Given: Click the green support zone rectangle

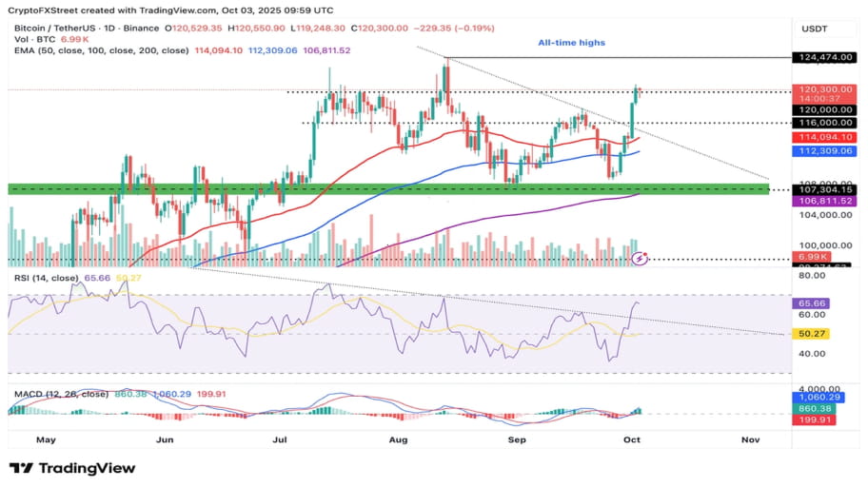Looking at the screenshot, I should point(381,190).
